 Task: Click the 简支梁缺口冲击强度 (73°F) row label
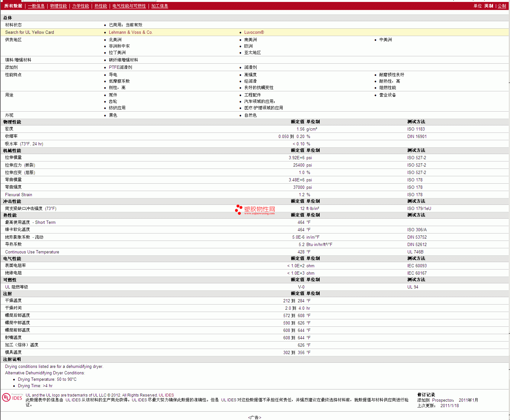[x=31, y=208]
